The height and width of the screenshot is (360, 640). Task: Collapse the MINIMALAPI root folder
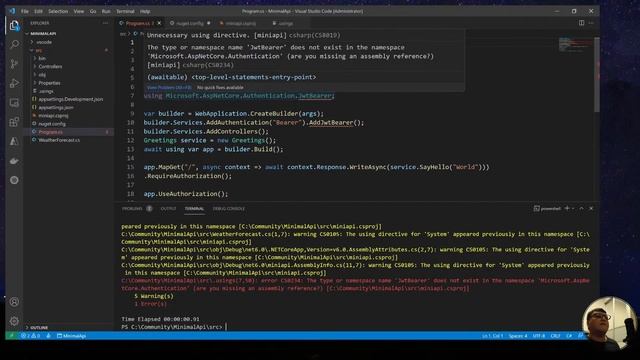point(69,33)
